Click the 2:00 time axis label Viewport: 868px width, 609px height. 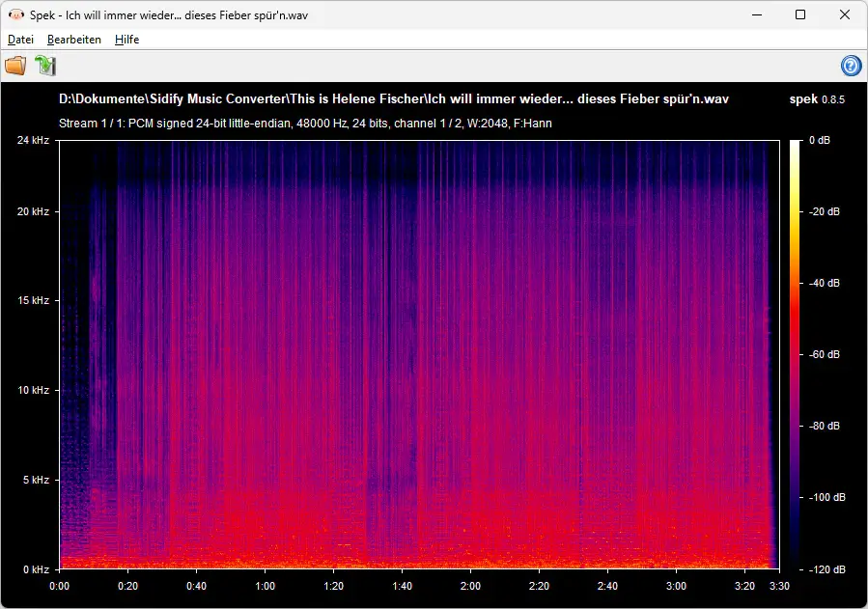tap(470, 586)
